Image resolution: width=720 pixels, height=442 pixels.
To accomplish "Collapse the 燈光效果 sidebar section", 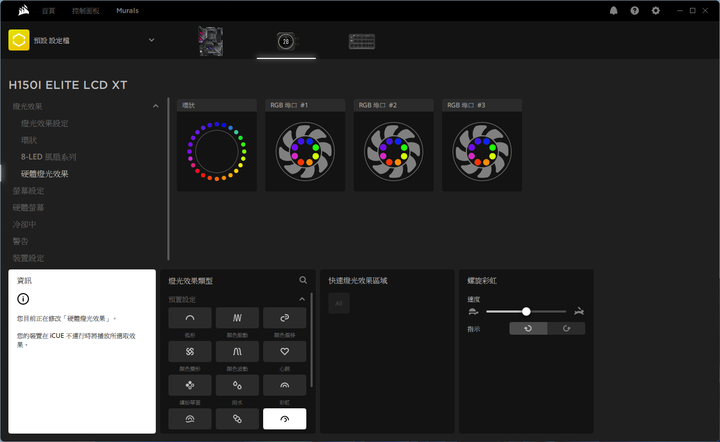I will click(x=156, y=106).
